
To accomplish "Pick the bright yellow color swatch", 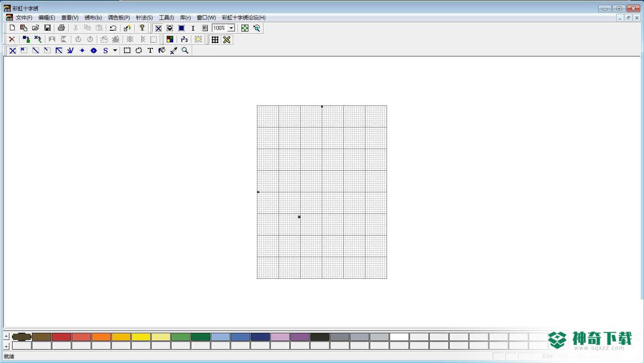I will [141, 337].
